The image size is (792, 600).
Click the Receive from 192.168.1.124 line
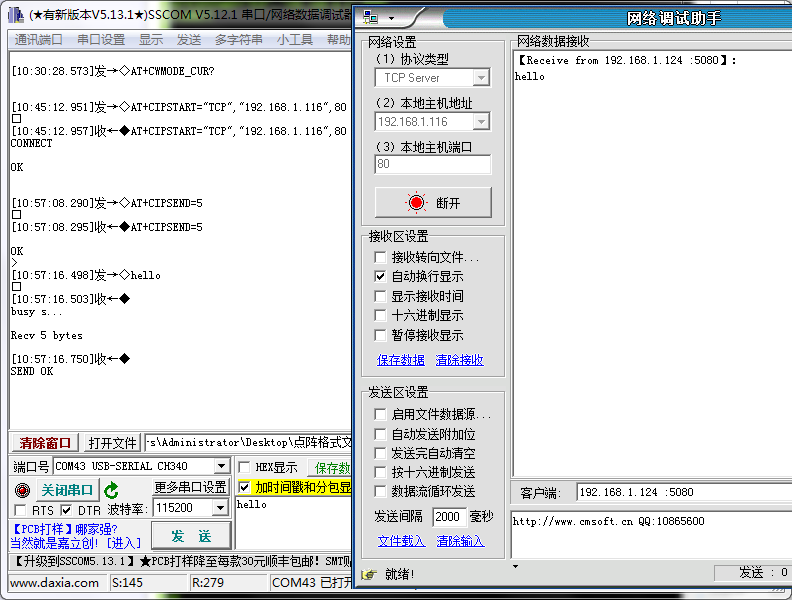pos(626,61)
